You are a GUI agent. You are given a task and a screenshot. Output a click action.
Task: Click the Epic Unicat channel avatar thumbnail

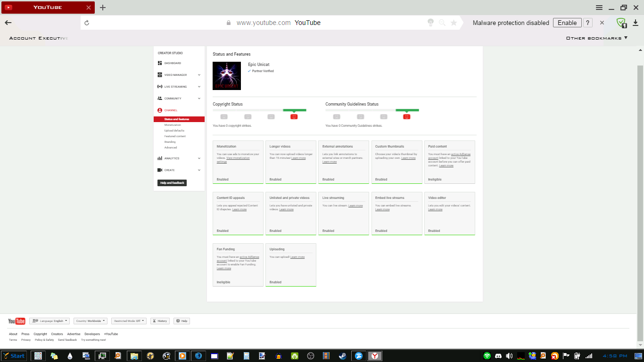click(227, 76)
